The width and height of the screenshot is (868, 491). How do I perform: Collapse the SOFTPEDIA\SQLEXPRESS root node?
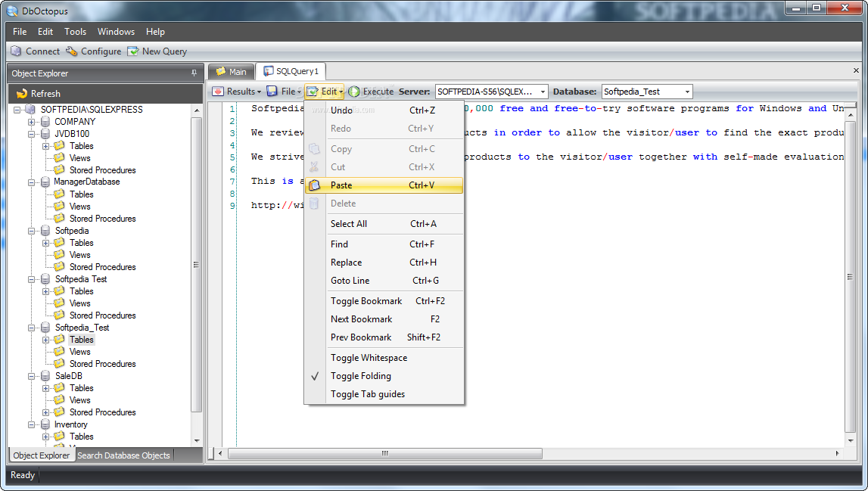17,110
